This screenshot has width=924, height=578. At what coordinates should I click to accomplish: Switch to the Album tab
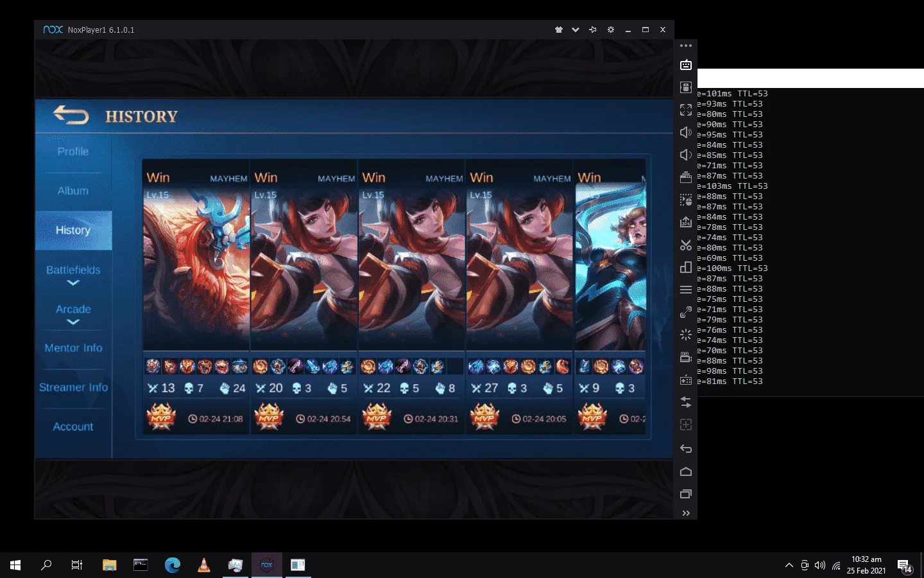tap(73, 191)
